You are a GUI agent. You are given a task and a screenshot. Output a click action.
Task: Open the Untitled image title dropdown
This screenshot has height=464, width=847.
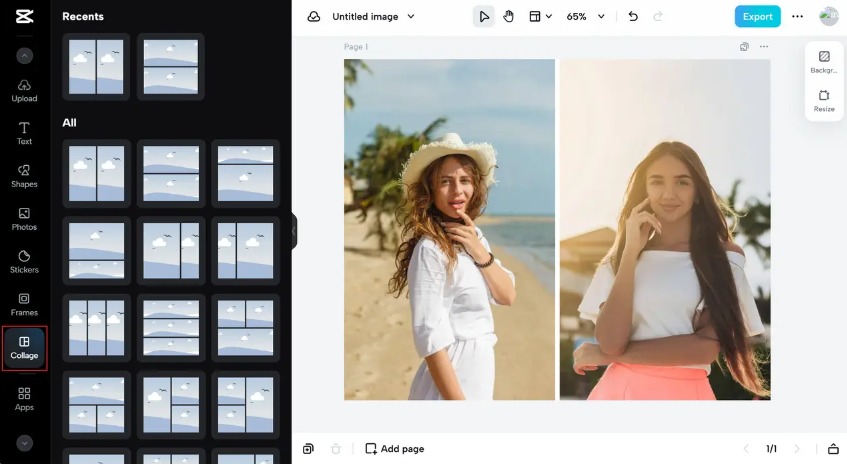[x=373, y=17]
